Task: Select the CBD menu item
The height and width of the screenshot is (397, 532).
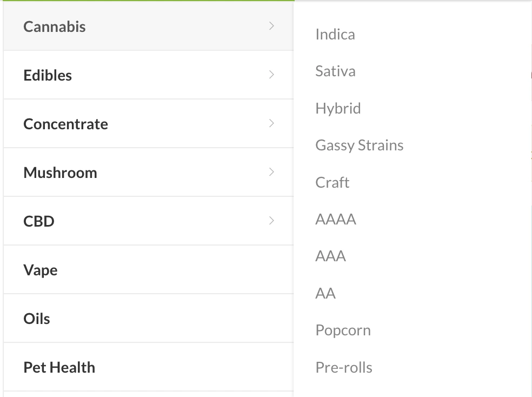Action: (x=39, y=221)
